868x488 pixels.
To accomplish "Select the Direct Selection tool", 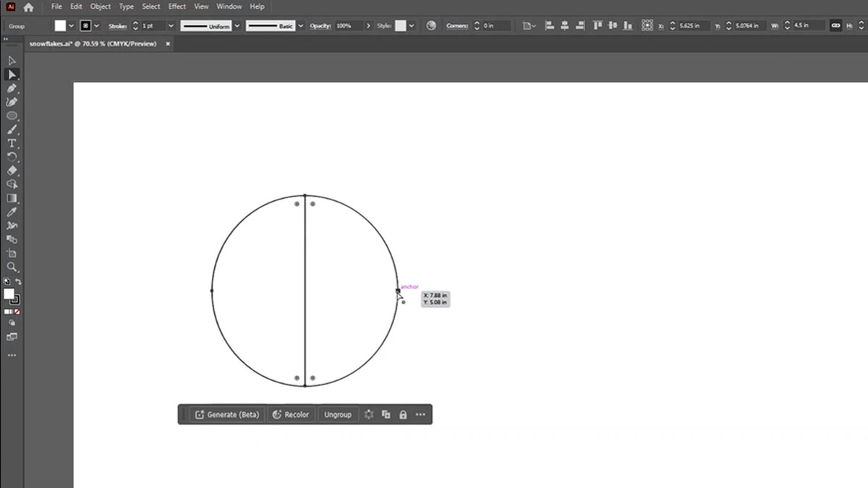I will click(x=12, y=74).
